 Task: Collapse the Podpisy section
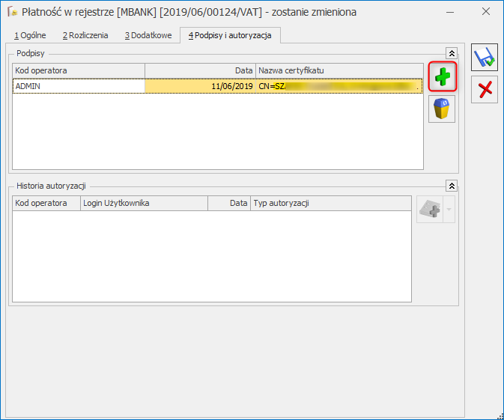pos(452,53)
